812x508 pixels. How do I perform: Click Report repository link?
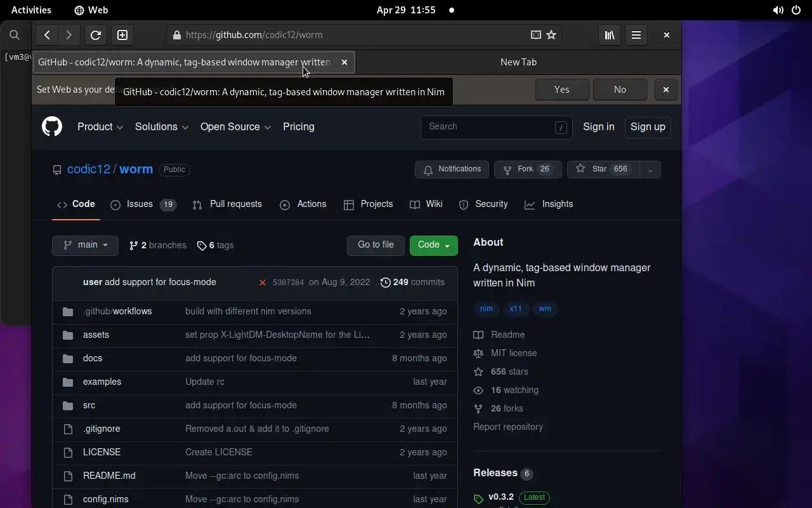(508, 427)
